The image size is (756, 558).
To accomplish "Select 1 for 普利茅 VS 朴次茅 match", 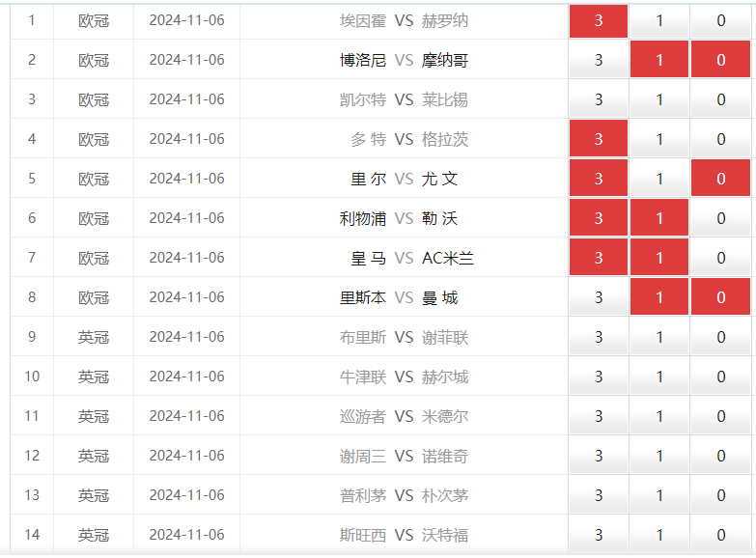I will coord(659,495).
